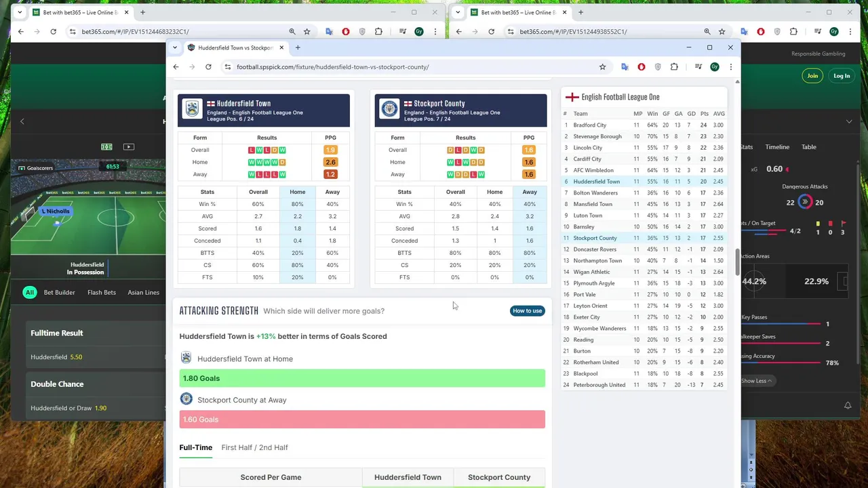Click back arrow in SPS Pick window
Viewport: 868px width, 488px height.
pos(176,66)
